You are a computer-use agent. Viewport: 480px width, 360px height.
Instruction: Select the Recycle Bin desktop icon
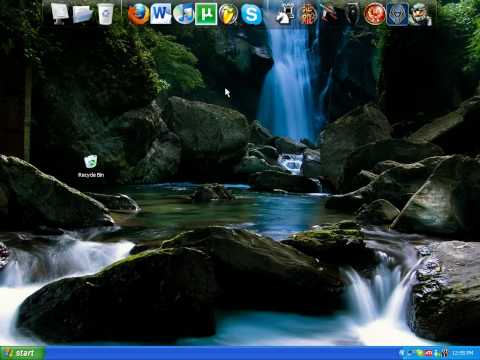[x=91, y=162]
